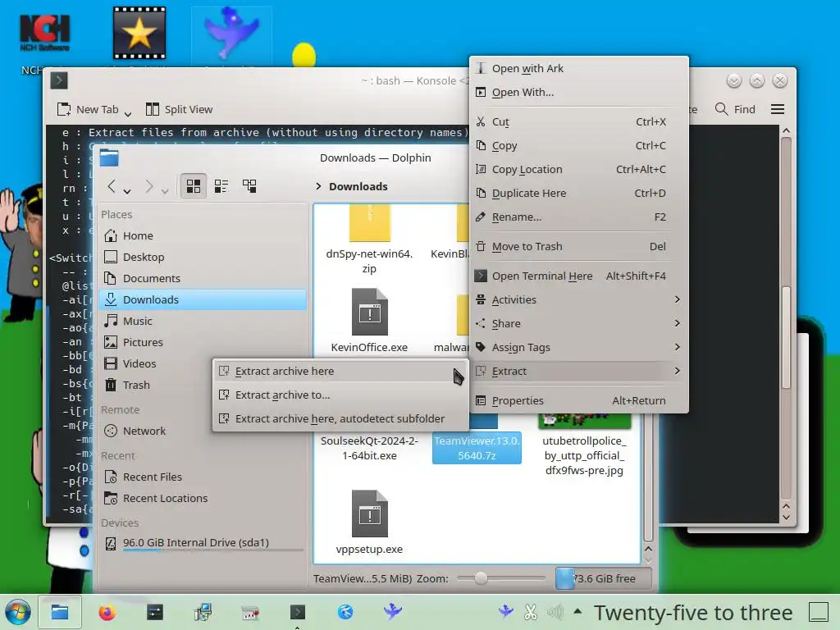Screen dimensions: 840x630
Task: Select Copy in the context menu
Action: click(x=579, y=146)
